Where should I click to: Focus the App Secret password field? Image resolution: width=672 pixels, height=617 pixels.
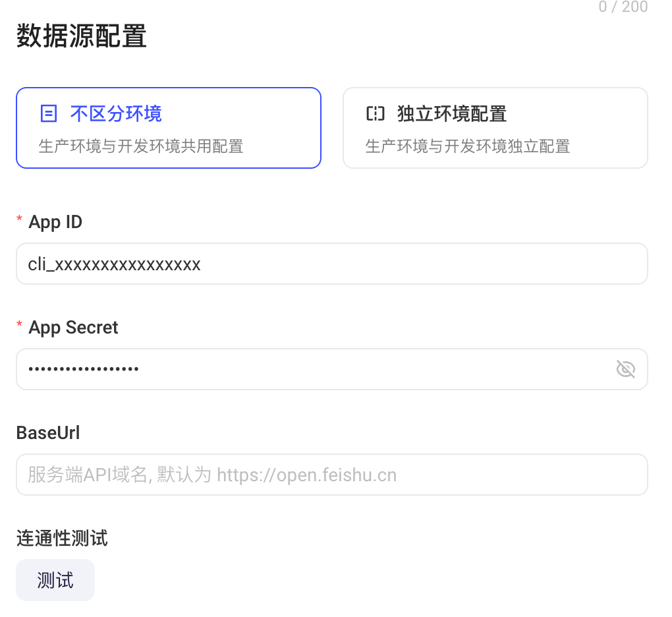(331, 369)
